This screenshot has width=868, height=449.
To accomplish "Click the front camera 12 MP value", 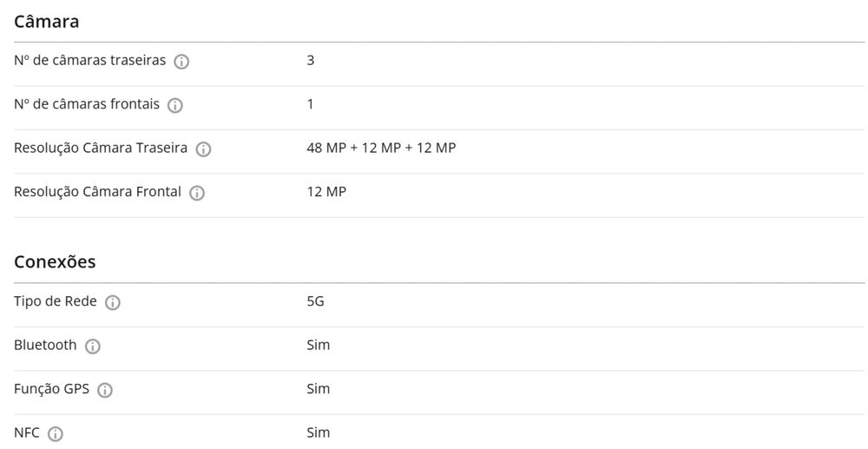I will pyautogui.click(x=326, y=191).
